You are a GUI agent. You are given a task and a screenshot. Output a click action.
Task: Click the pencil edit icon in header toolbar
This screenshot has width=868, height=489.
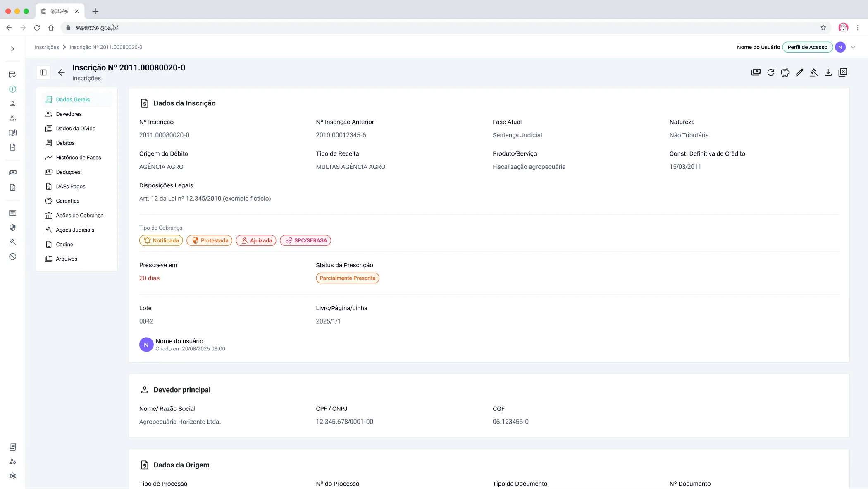(x=799, y=72)
